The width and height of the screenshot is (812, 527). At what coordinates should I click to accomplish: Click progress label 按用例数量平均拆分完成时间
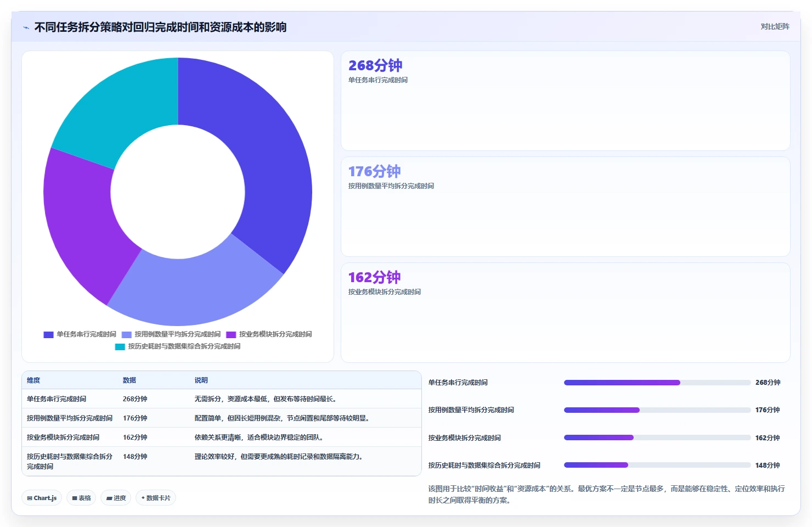(x=471, y=410)
